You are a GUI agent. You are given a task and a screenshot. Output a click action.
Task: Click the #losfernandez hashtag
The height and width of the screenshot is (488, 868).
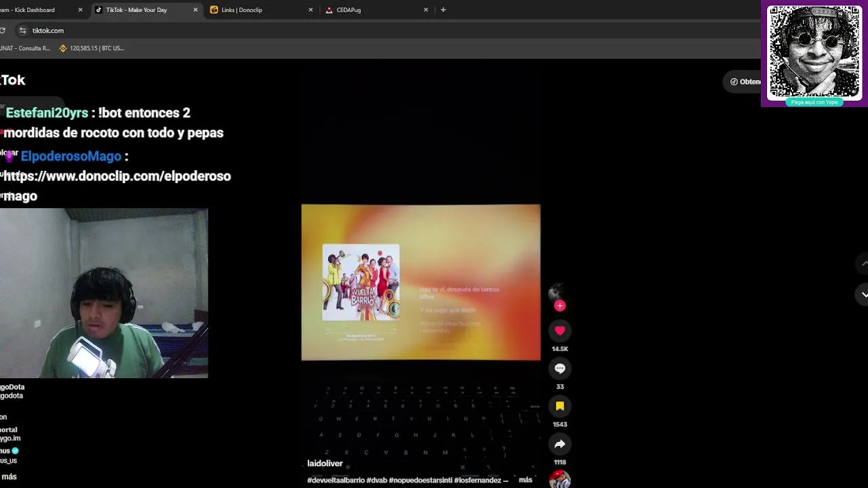click(477, 480)
